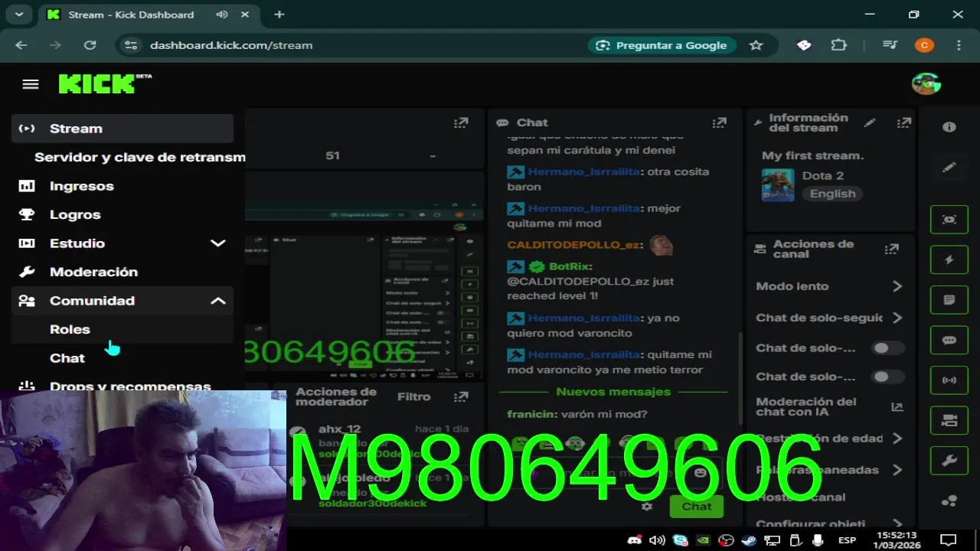980x551 pixels.
Task: Open chat settings gear icon
Action: pyautogui.click(x=647, y=506)
